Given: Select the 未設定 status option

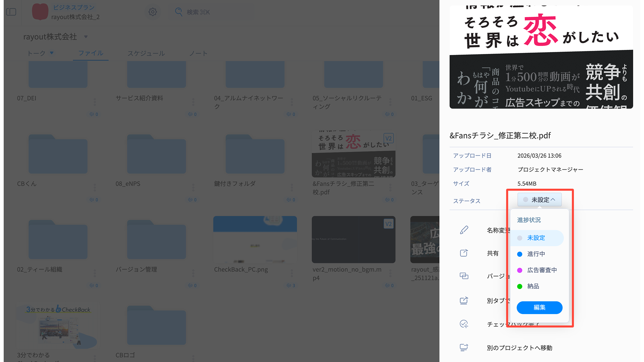Looking at the screenshot, I should click(x=536, y=238).
